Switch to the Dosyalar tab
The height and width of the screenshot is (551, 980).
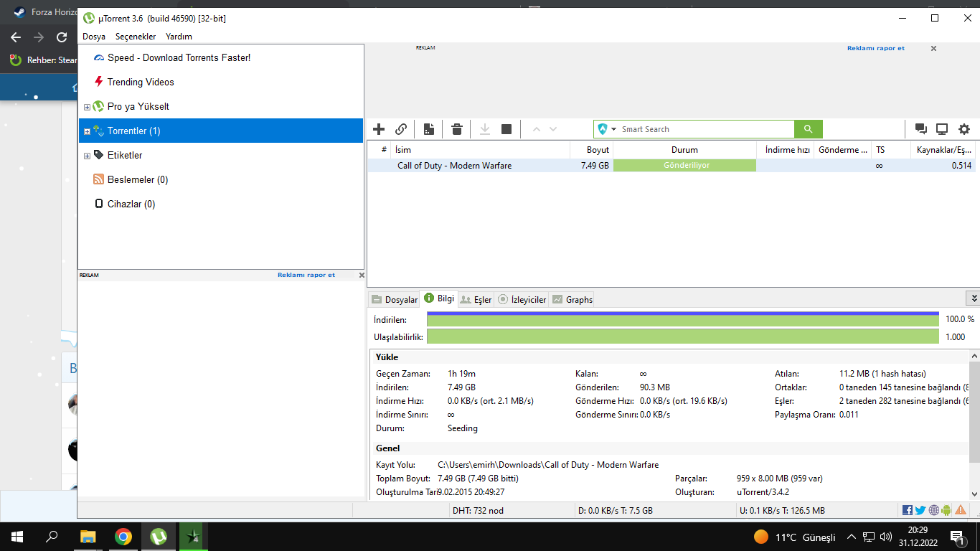coord(394,299)
